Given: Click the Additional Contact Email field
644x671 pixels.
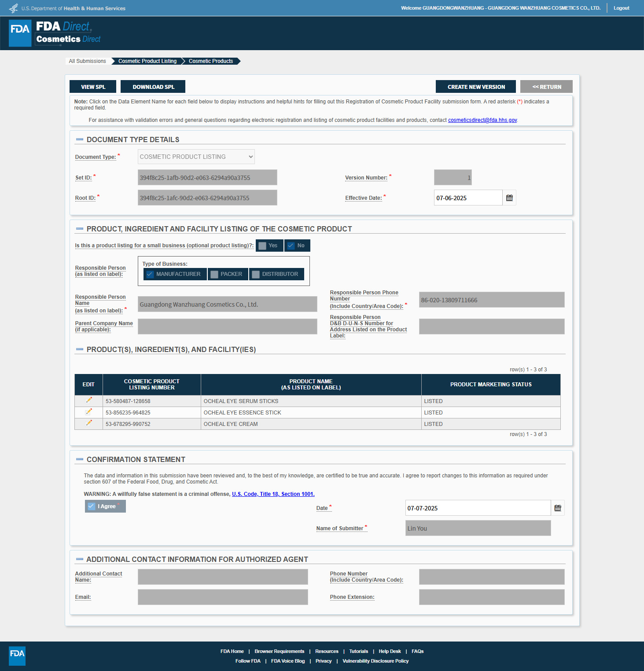Looking at the screenshot, I should point(223,597).
